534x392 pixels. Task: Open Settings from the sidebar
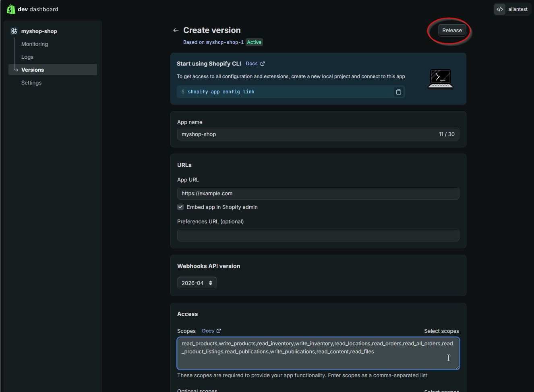coord(31,83)
